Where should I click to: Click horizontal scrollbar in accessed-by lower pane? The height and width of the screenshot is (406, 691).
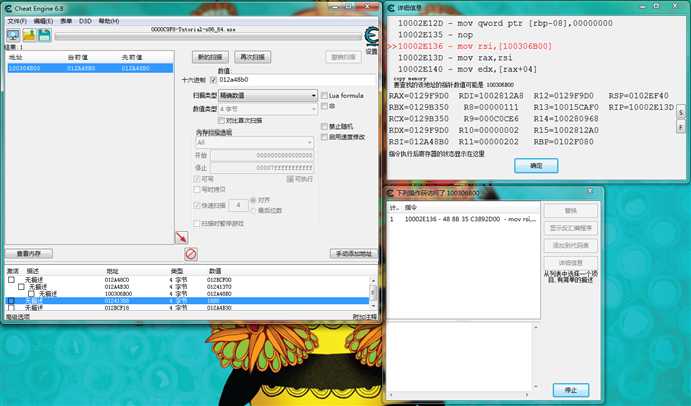coord(459,395)
